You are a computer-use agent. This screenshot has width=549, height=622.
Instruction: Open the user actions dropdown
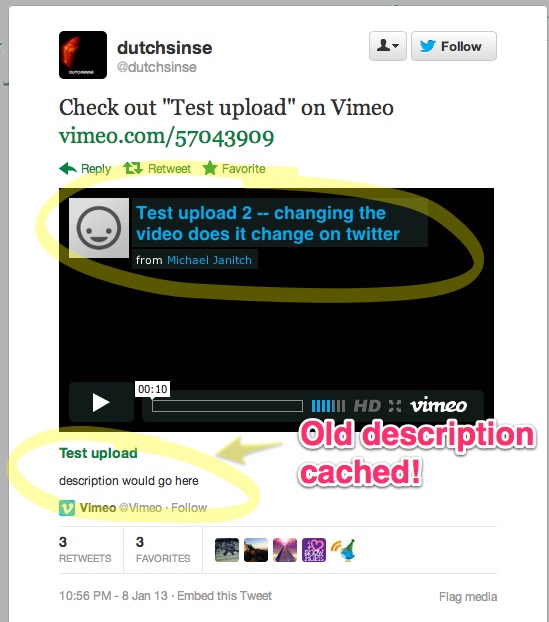pyautogui.click(x=388, y=46)
